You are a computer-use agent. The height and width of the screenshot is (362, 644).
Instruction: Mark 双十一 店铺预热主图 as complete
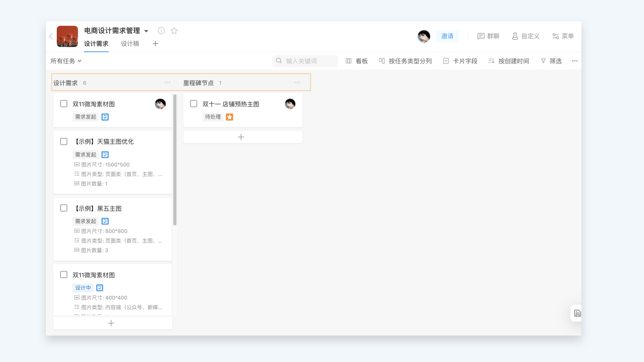coord(194,104)
